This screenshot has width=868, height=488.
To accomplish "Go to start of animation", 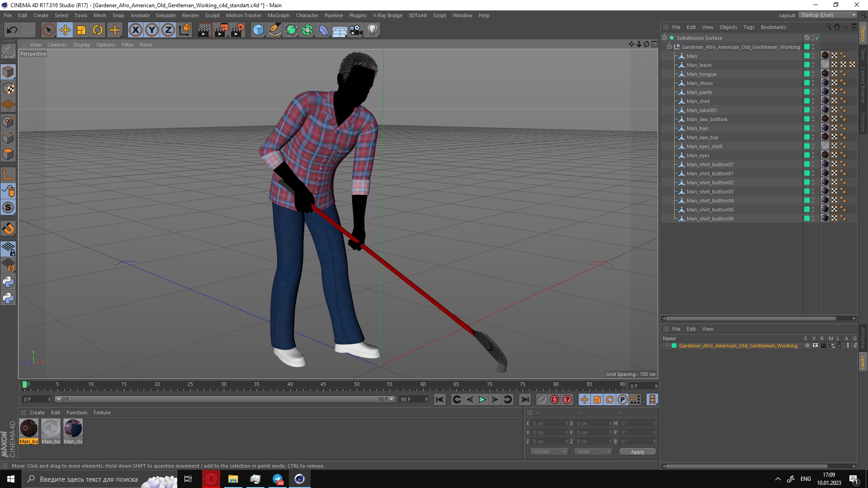I will pos(439,399).
